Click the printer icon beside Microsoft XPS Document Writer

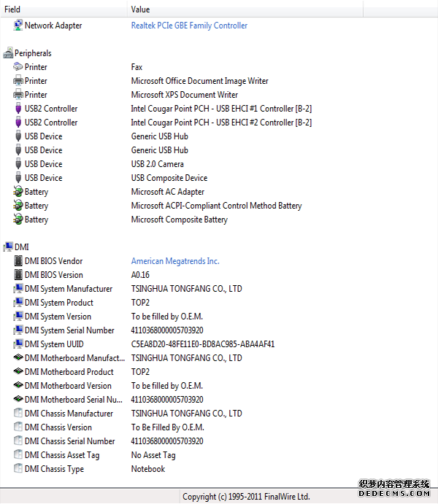pos(18,95)
